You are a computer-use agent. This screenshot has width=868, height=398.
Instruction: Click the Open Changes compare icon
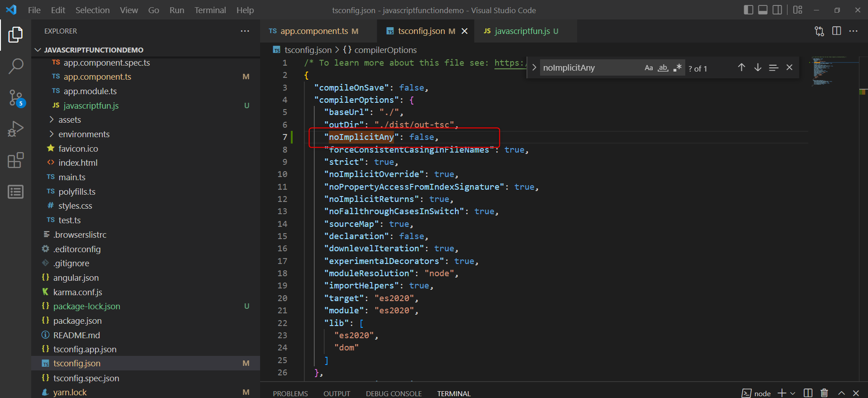[x=819, y=31]
